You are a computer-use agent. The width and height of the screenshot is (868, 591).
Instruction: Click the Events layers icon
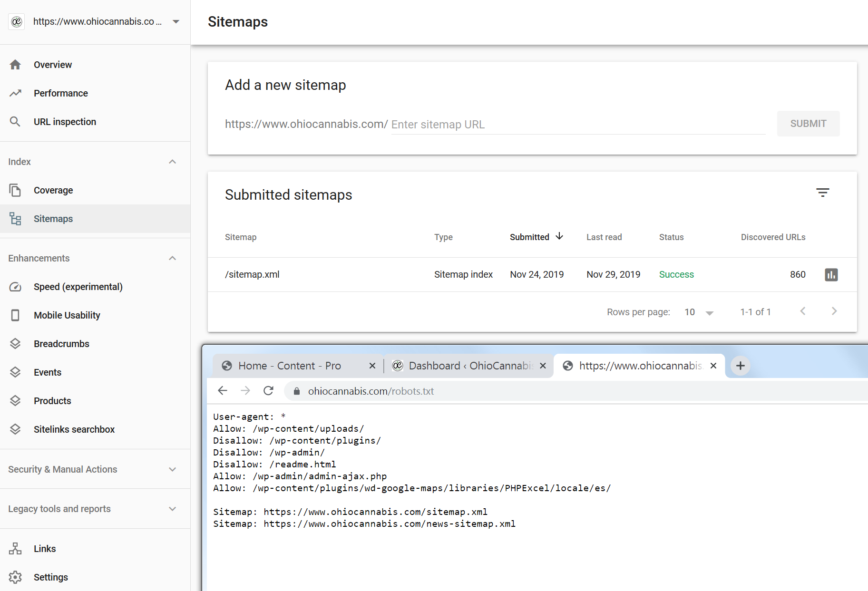click(15, 372)
